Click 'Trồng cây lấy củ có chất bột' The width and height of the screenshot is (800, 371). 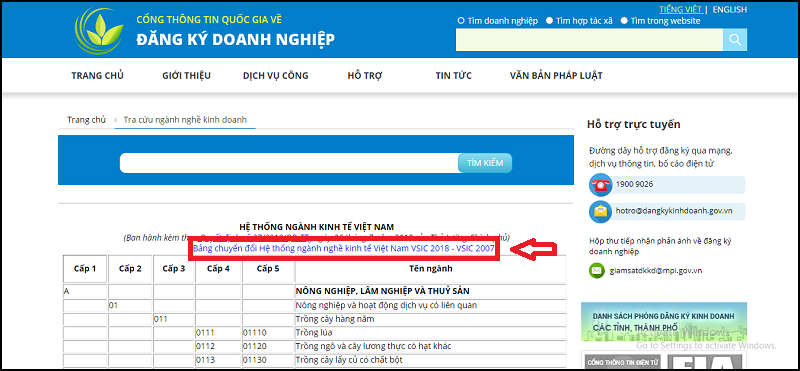coord(349,360)
